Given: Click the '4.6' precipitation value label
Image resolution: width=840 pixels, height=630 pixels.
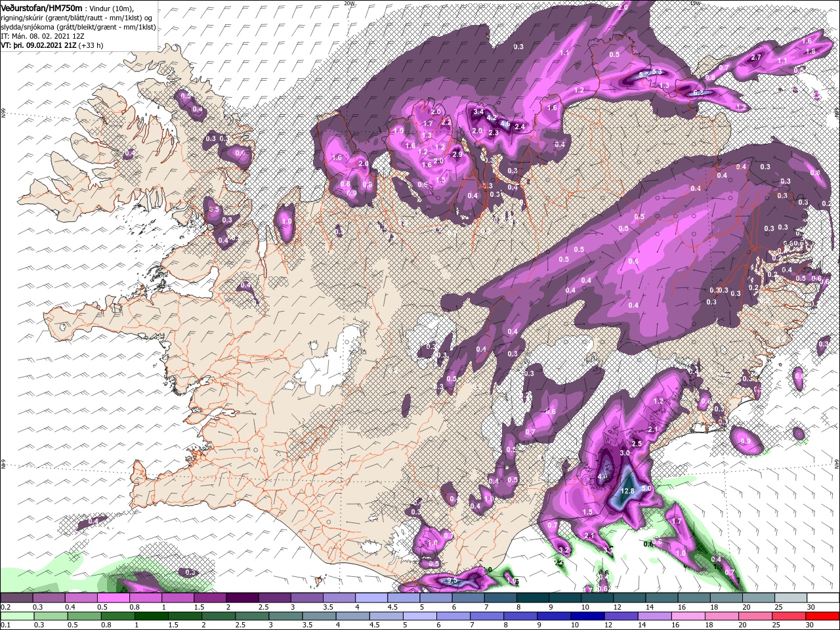Looking at the screenshot, I should pyautogui.click(x=505, y=123).
